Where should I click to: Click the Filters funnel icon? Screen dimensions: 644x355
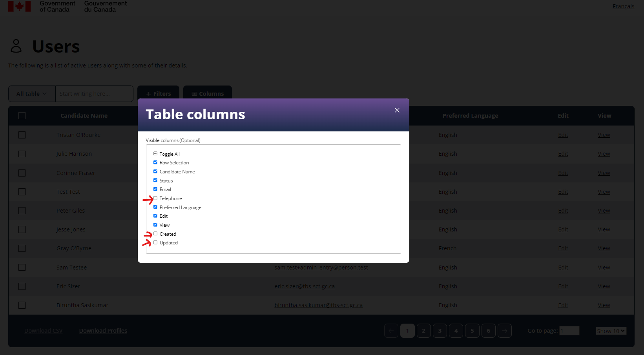click(148, 93)
